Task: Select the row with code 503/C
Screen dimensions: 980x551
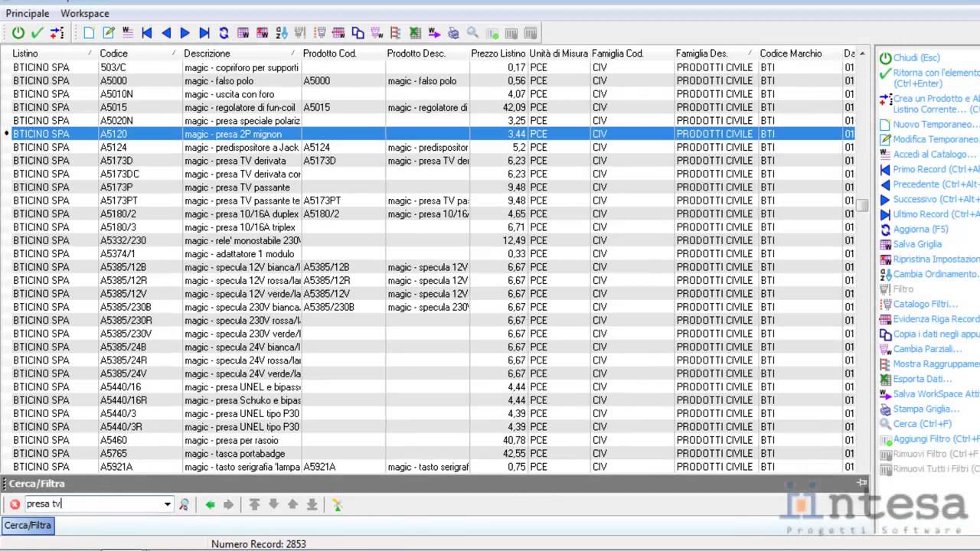Action: [429, 67]
